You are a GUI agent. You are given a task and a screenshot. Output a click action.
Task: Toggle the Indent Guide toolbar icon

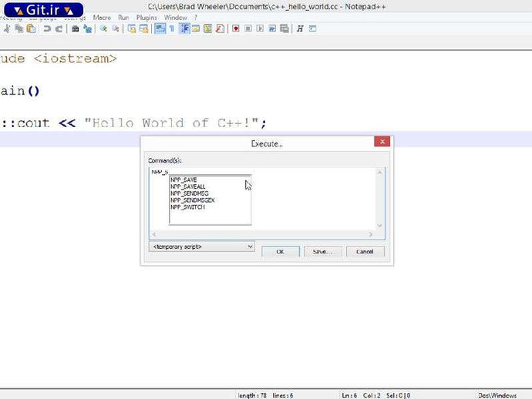[184, 28]
